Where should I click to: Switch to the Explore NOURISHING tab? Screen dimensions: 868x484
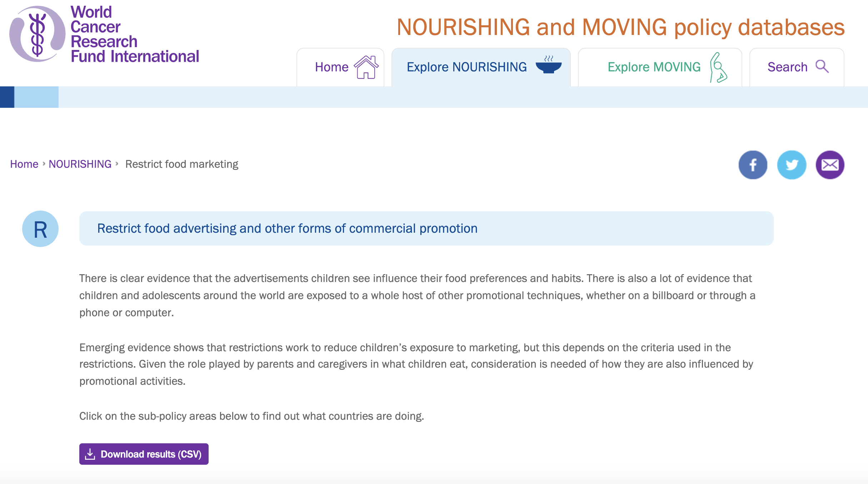(481, 67)
